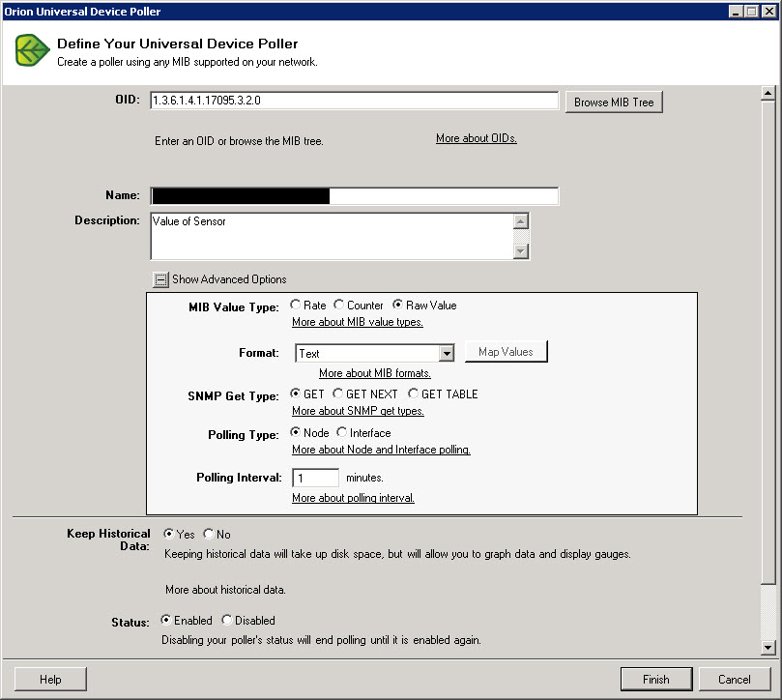782x700 pixels.
Task: Click main panel scroll up arrow
Action: pos(768,93)
